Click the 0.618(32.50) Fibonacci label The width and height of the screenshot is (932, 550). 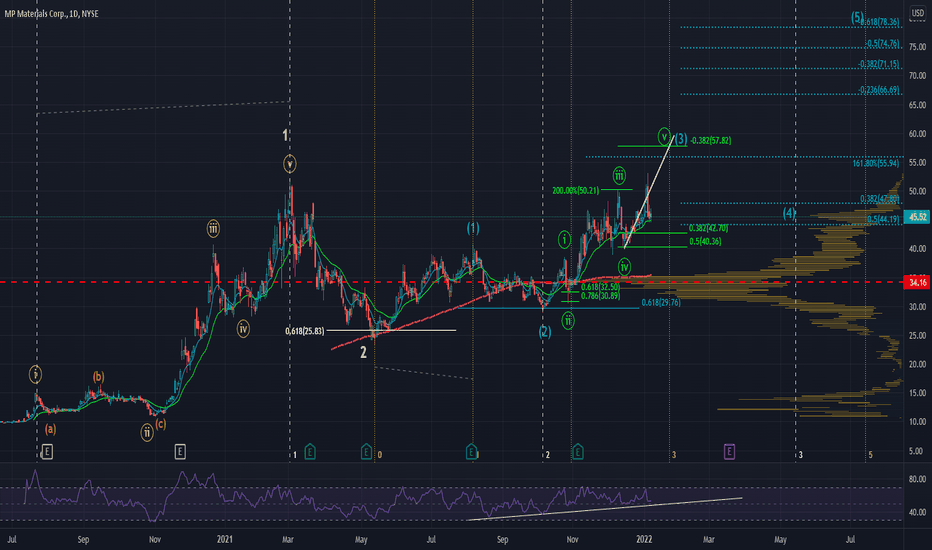point(600,287)
